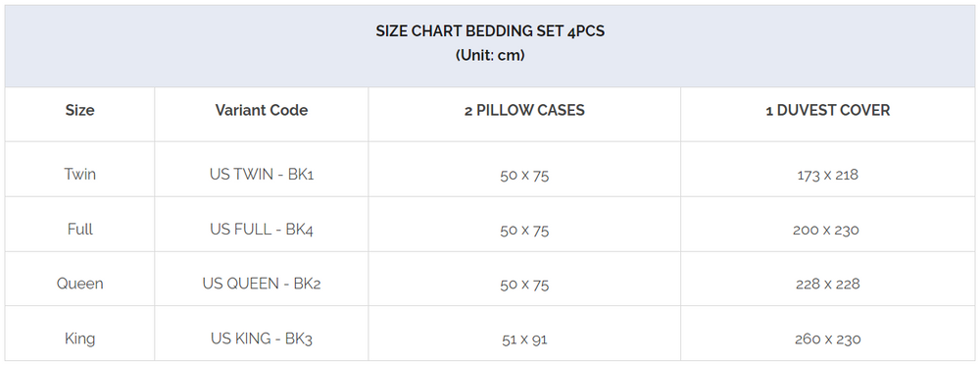Click the 'SIZE CHART BEDDING SET 4PCS' title
The width and height of the screenshot is (980, 365).
(490, 31)
